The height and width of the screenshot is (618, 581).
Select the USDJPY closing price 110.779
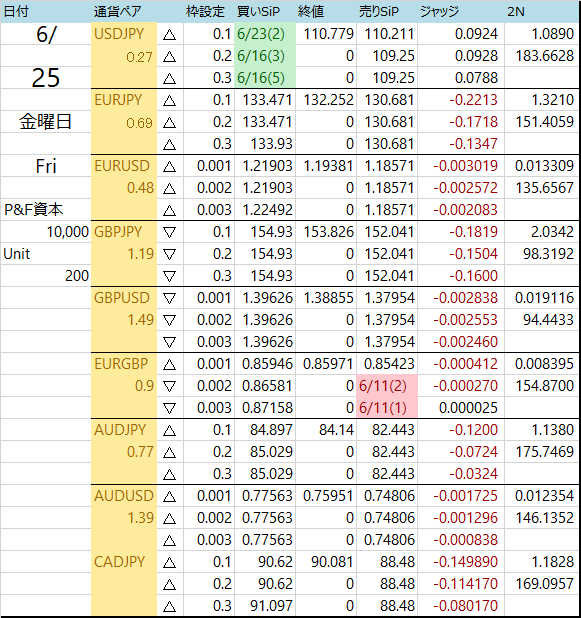point(328,34)
